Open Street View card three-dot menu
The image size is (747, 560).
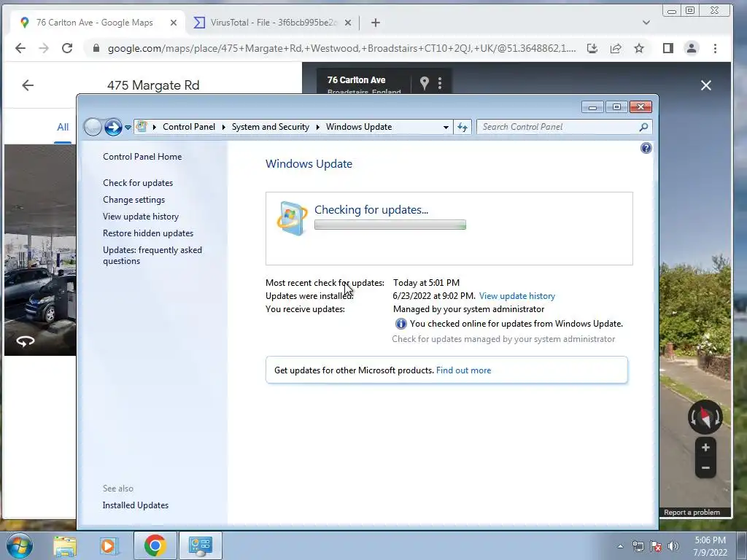click(440, 83)
